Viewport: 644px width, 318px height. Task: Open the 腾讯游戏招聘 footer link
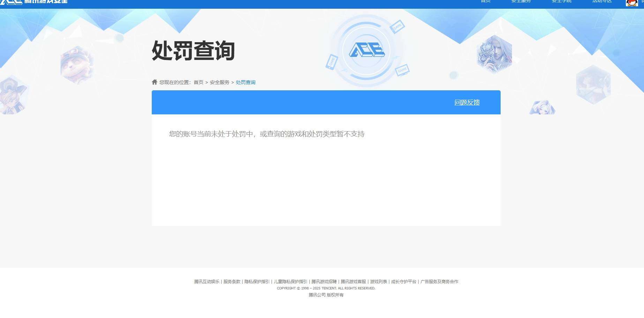pyautogui.click(x=324, y=282)
